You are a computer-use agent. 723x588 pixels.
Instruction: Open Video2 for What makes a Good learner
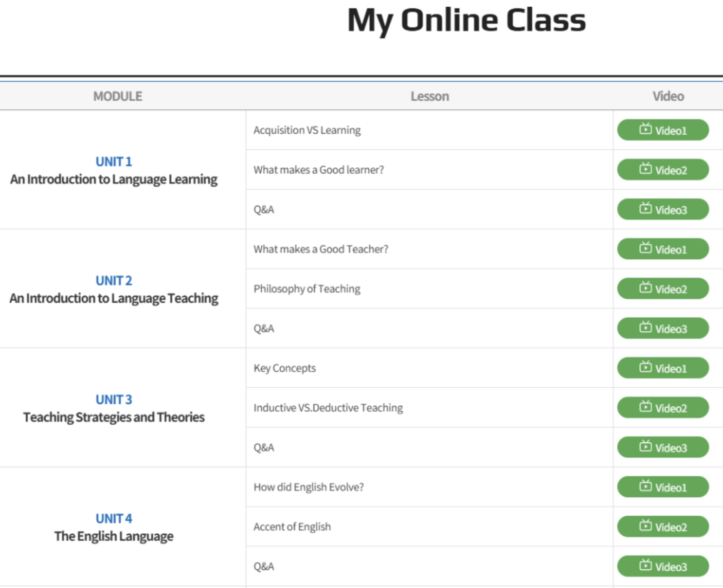point(663,170)
